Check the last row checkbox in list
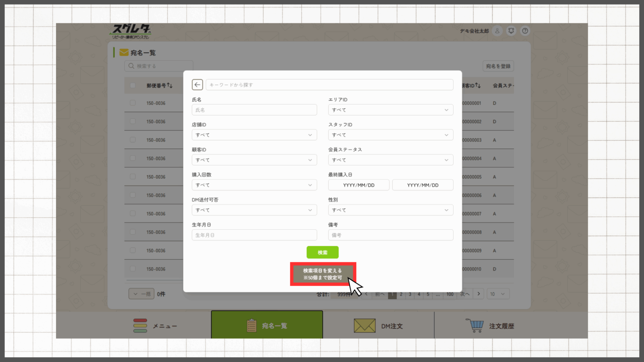The image size is (644, 362). click(133, 269)
